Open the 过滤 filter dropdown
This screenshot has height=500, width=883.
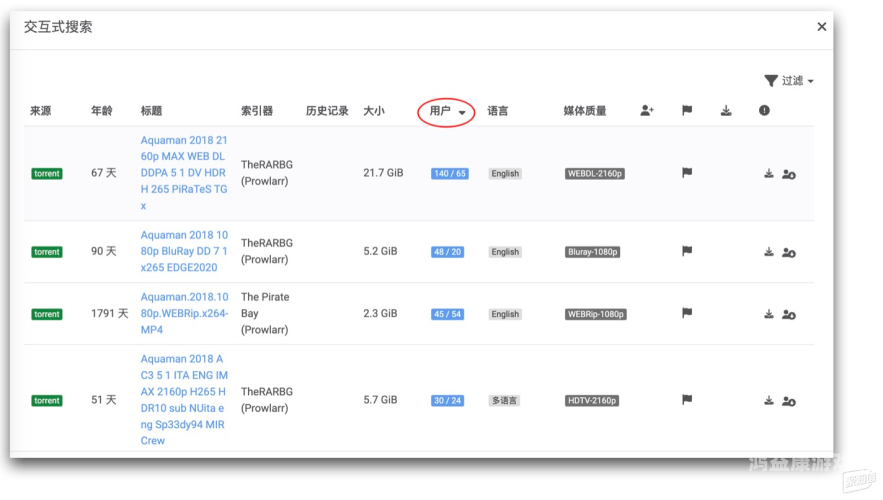click(789, 81)
